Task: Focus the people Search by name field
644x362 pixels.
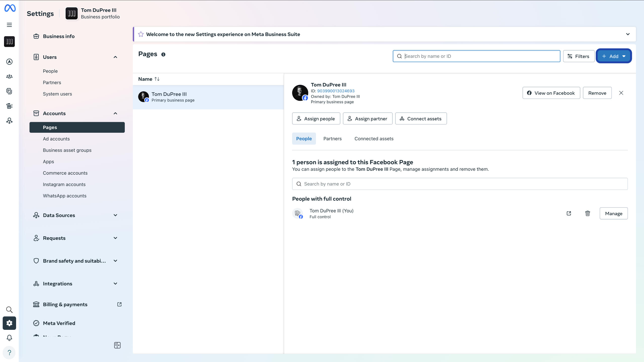Action: pos(460,184)
